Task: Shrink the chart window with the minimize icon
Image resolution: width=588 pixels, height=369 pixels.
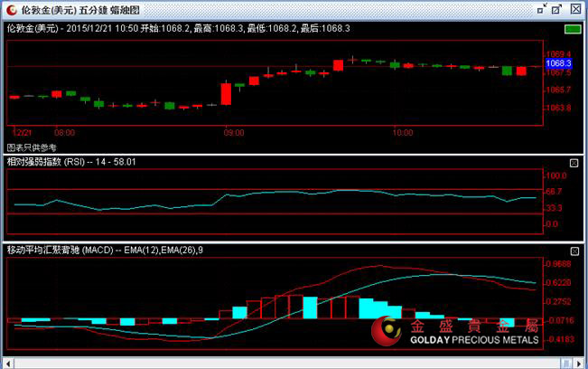Action: click(x=541, y=8)
